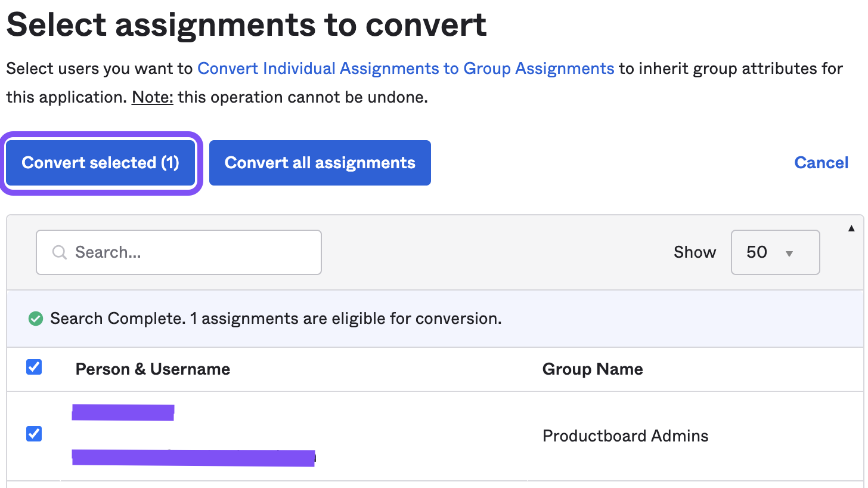Click Convert all assignments button
Viewport: 868px width, 488px height.
(320, 163)
